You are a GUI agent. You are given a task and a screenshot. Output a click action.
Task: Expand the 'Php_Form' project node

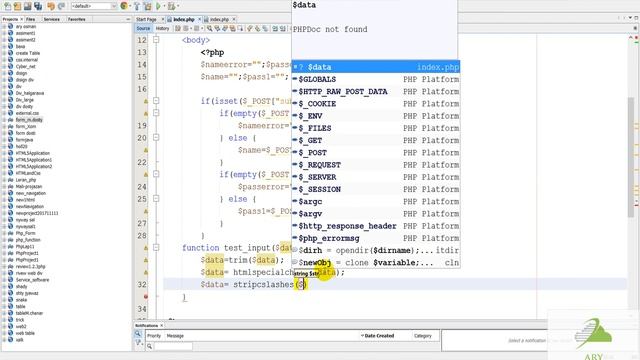coord(4,233)
